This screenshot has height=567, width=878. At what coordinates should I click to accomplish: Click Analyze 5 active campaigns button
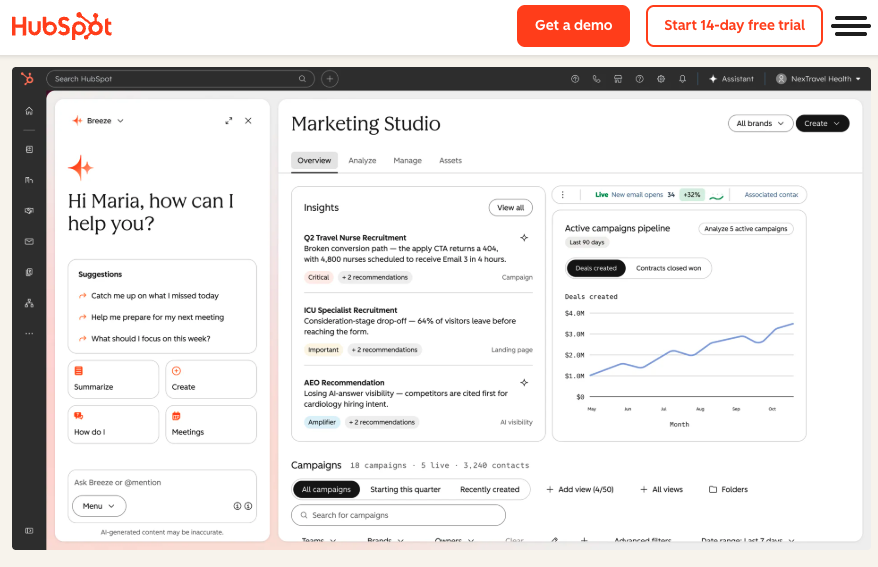(746, 228)
